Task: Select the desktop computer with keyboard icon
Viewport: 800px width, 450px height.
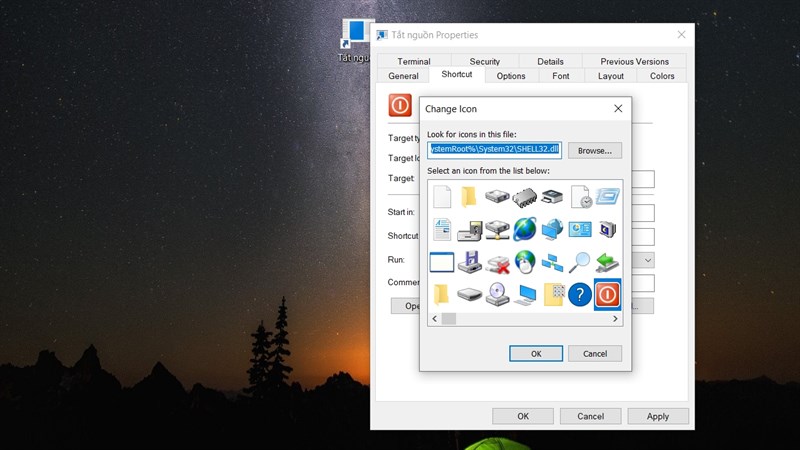Action: [x=525, y=295]
